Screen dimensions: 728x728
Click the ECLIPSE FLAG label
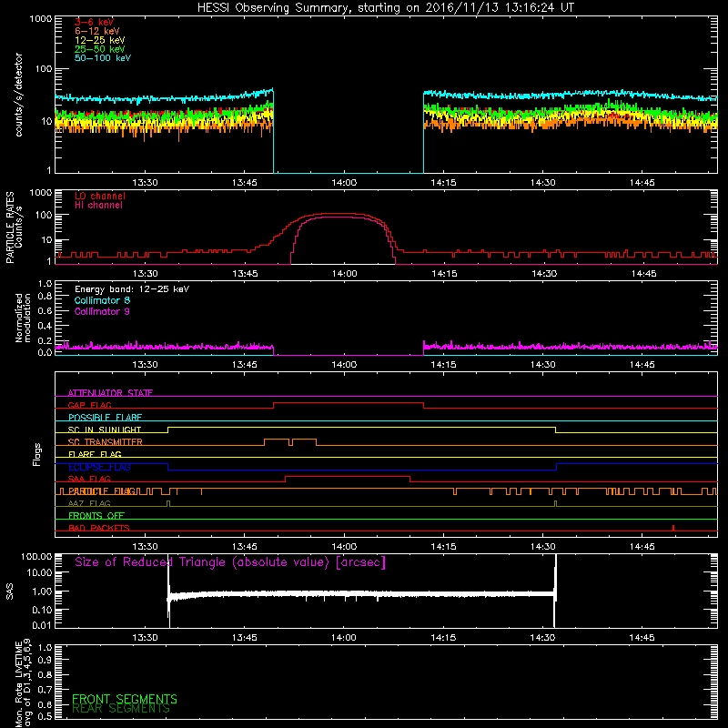[99, 467]
